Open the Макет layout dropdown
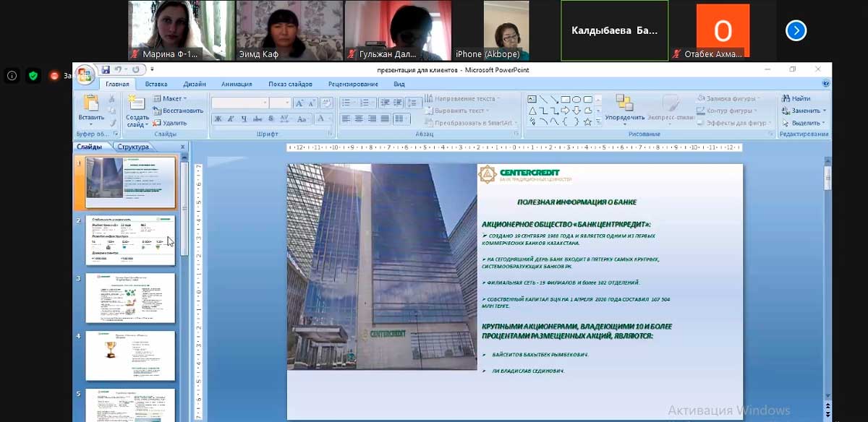The image size is (868, 422). click(x=174, y=98)
